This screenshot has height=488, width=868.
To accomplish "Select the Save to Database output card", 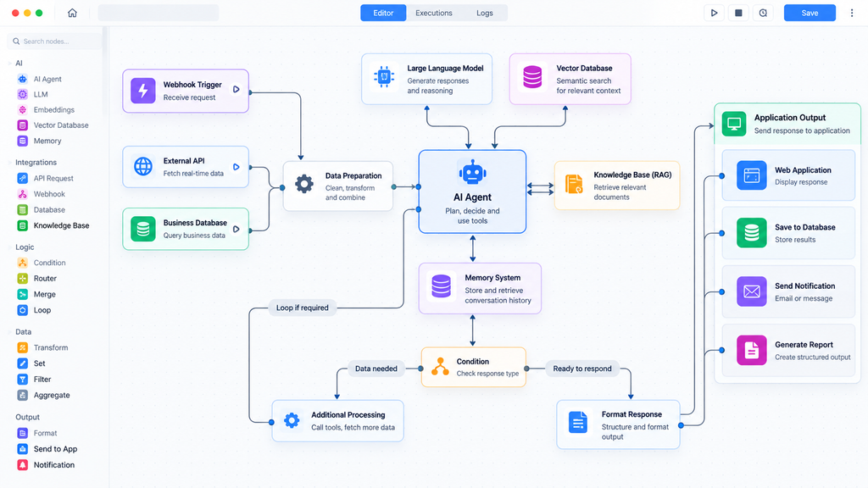I will (787, 233).
